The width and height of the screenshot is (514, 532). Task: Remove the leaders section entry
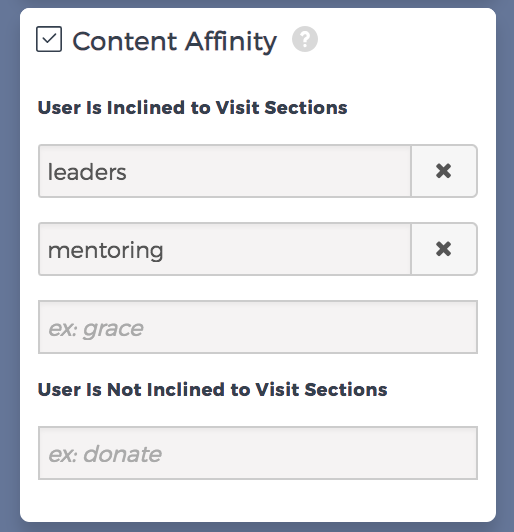444,171
